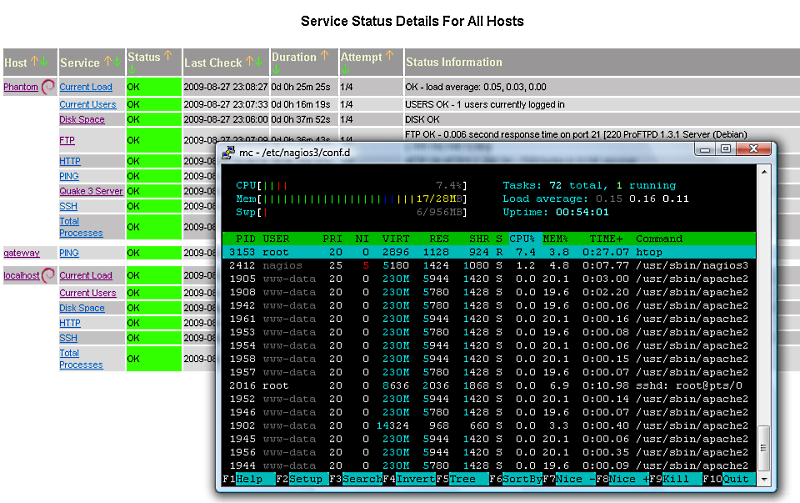Sort Duration column ascending with orange arrow
The width and height of the screenshot is (800, 503).
[x=324, y=55]
